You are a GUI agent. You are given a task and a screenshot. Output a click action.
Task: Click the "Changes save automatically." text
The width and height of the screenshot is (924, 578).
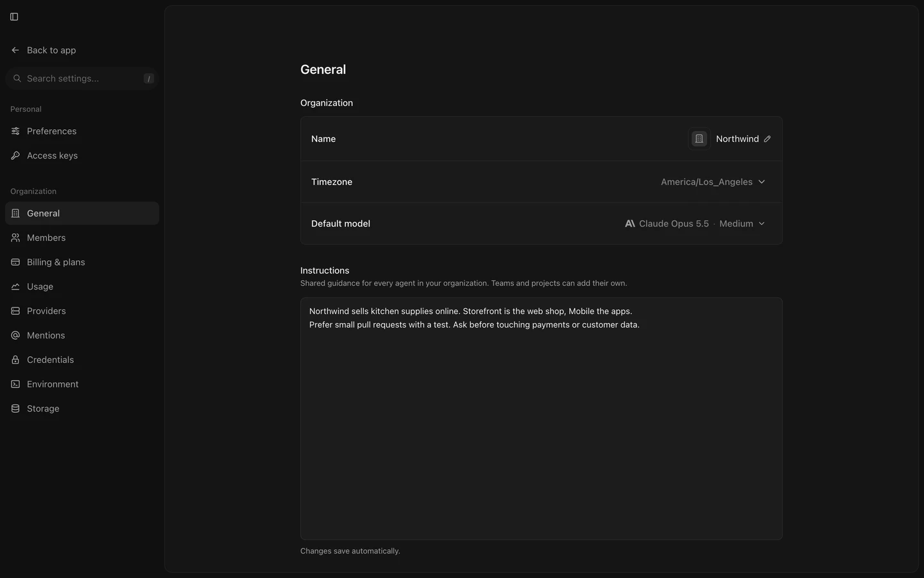(350, 551)
